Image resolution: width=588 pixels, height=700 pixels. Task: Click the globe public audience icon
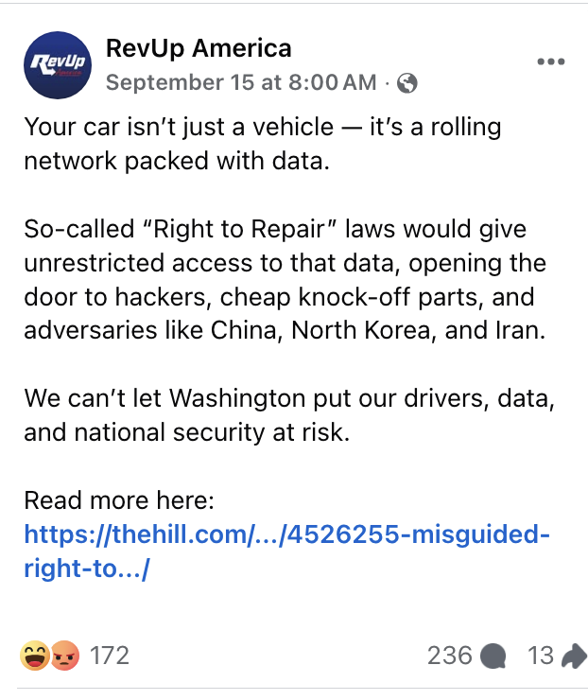407,83
